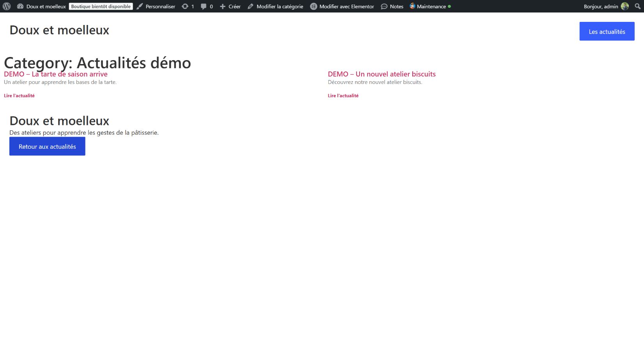644x340 pixels.
Task: Open the dashboard gauge icon beside the admin-bar site name
Action: [x=20, y=6]
